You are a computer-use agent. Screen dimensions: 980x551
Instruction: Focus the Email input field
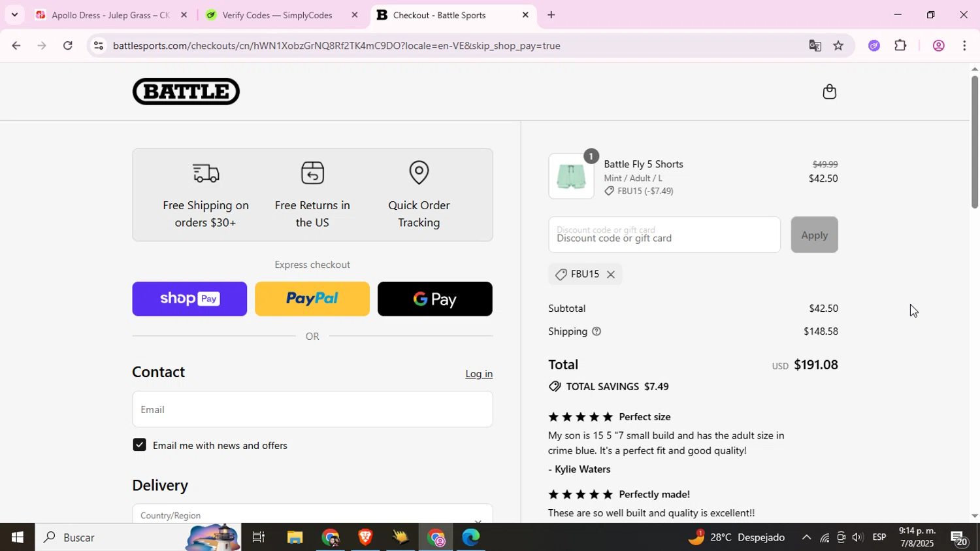[312, 409]
